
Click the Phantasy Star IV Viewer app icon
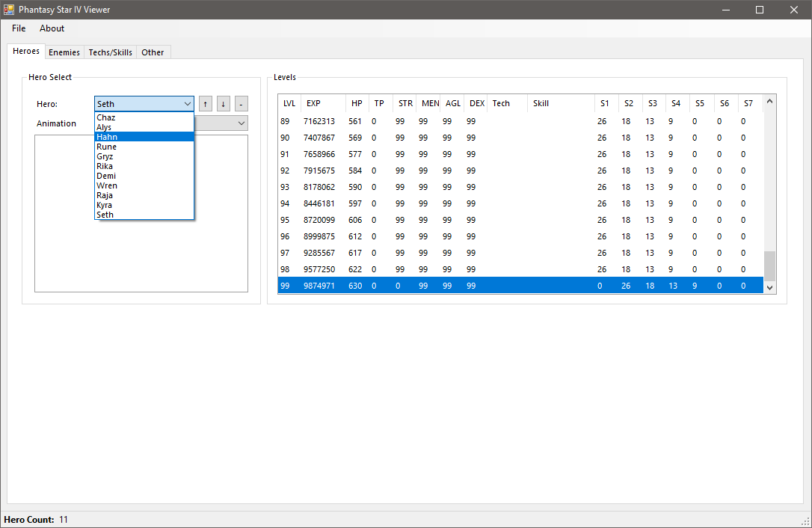9,9
